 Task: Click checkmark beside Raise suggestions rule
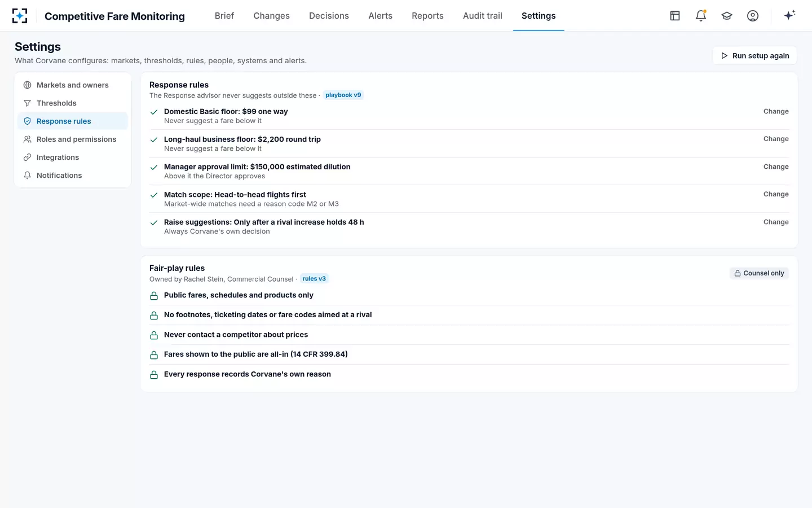(154, 222)
